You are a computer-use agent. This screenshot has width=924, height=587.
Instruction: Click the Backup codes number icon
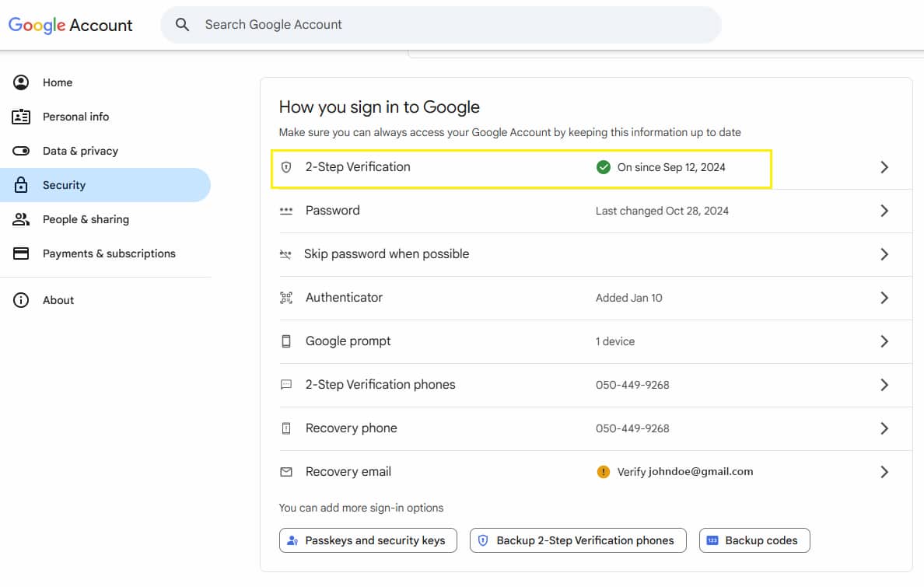[712, 540]
